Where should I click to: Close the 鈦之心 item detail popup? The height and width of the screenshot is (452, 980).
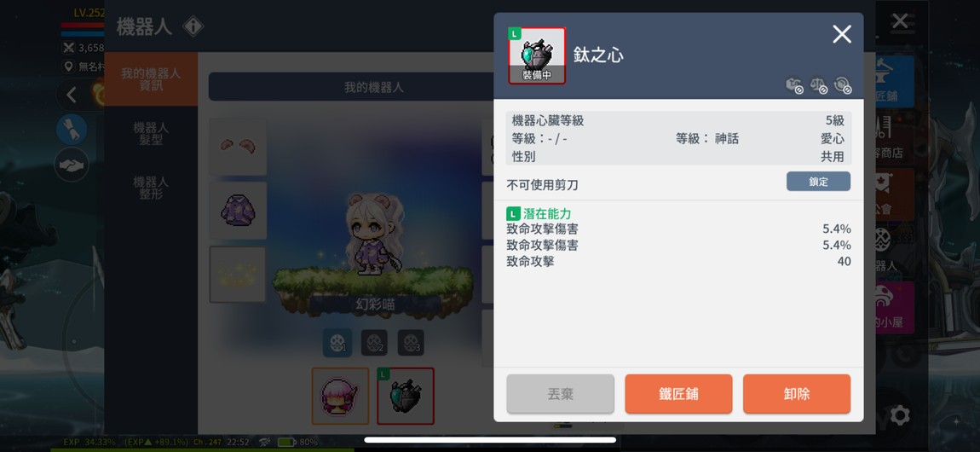(842, 34)
